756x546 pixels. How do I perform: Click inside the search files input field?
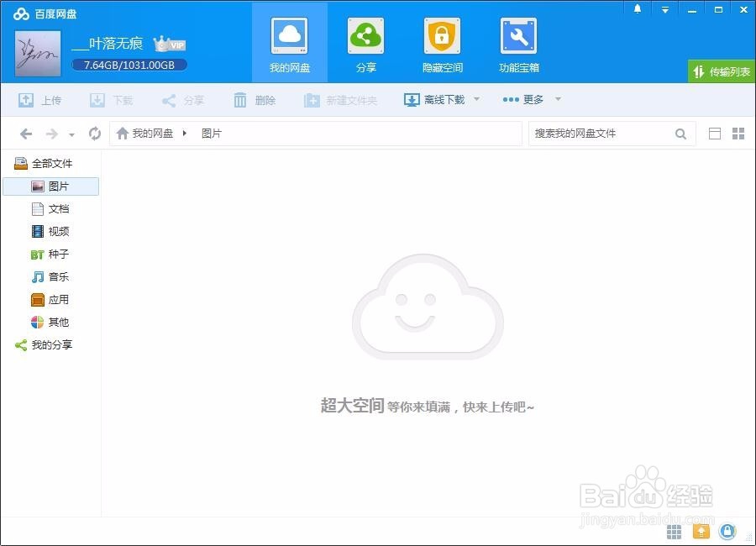(605, 133)
